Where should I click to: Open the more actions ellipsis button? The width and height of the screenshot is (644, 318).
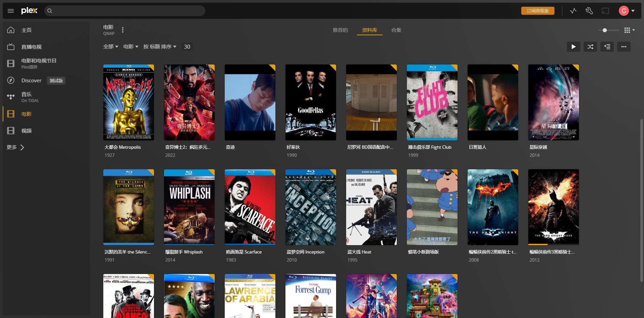coord(624,47)
